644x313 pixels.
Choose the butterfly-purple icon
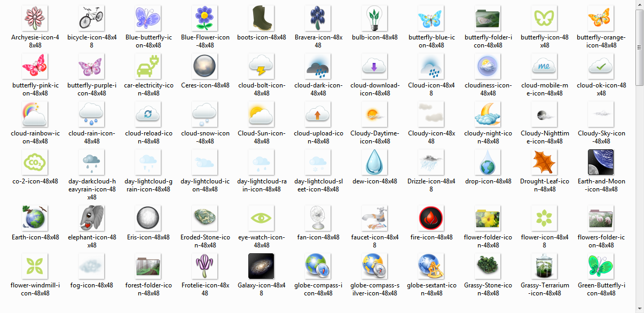click(x=92, y=67)
